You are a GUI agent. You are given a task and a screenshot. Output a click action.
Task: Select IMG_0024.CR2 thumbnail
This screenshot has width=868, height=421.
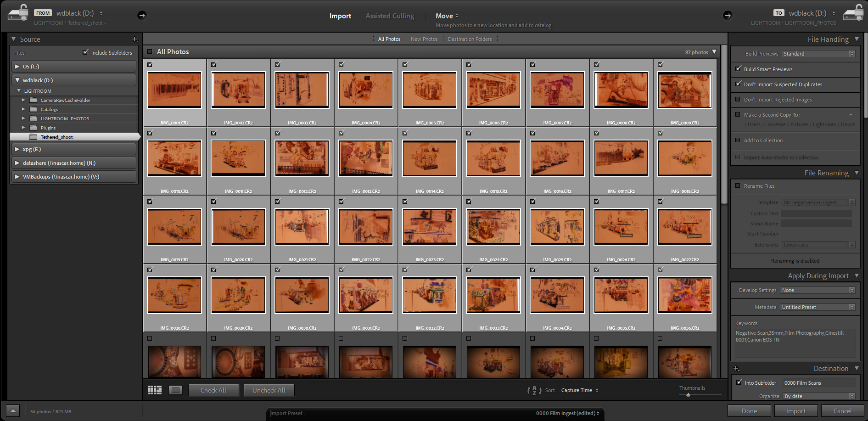493,226
